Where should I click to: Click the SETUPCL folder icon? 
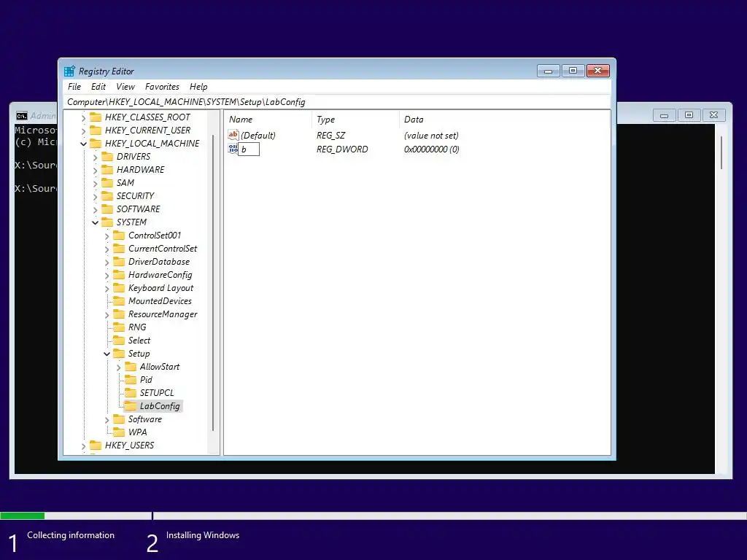pyautogui.click(x=131, y=393)
